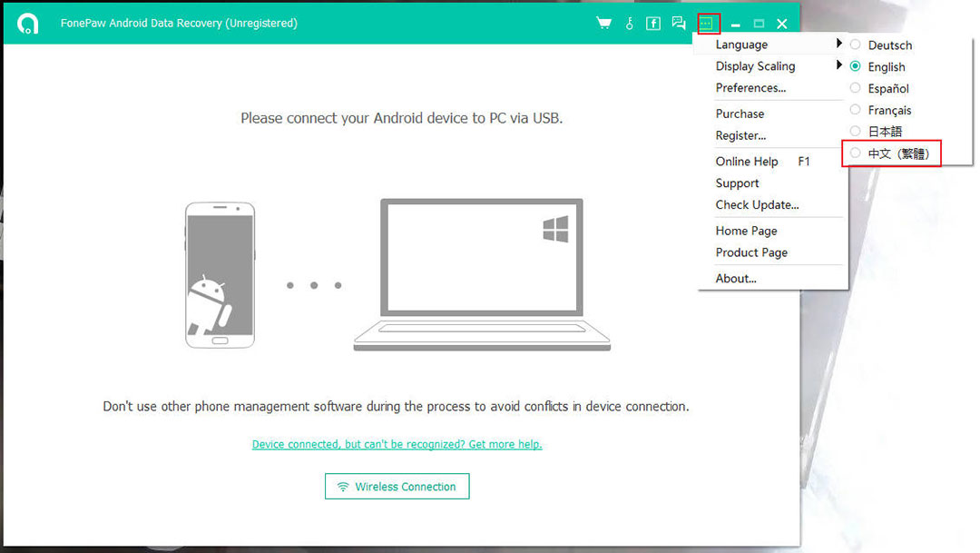
Task: Click the feedback chat icon
Action: [x=679, y=23]
